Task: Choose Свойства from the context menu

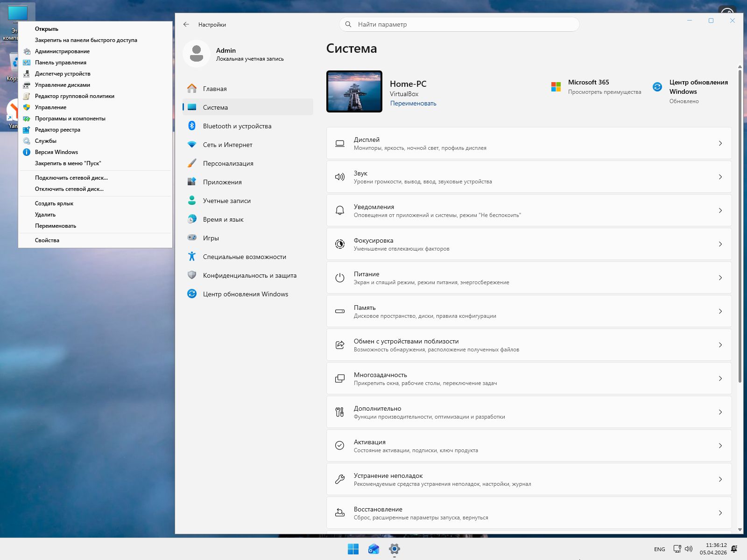Action: click(47, 240)
